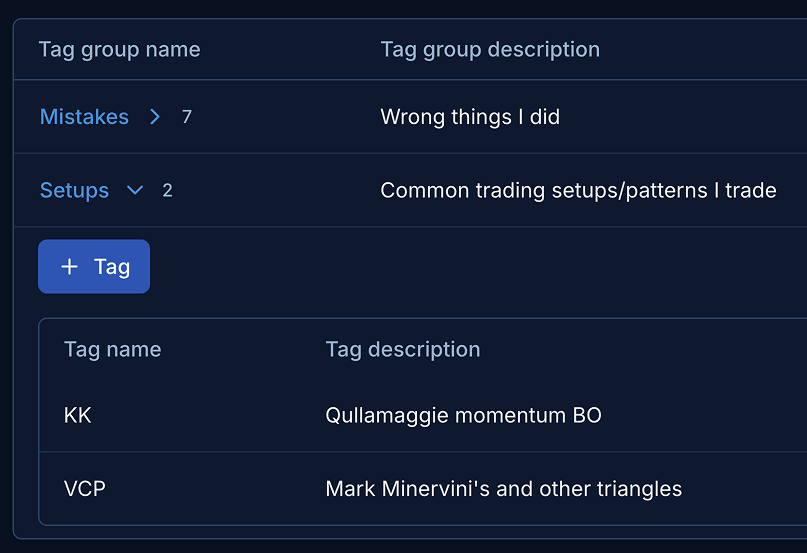Select the KK tag row
Viewport: 807px width, 553px height.
coord(423,416)
